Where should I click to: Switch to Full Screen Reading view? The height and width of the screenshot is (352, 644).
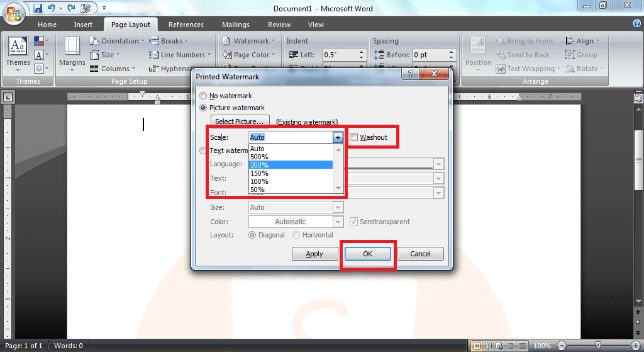(x=488, y=346)
